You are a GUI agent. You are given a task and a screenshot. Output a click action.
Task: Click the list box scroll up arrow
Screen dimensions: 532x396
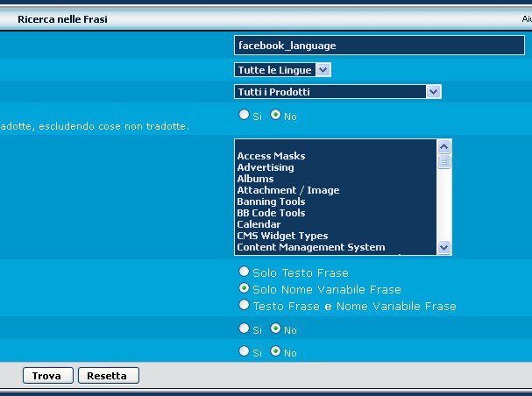(x=444, y=146)
